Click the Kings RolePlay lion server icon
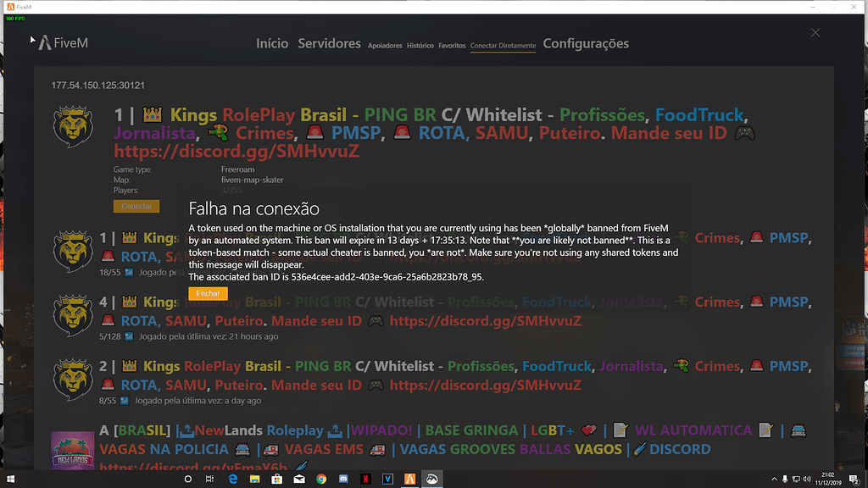This screenshot has width=868, height=488. click(73, 124)
